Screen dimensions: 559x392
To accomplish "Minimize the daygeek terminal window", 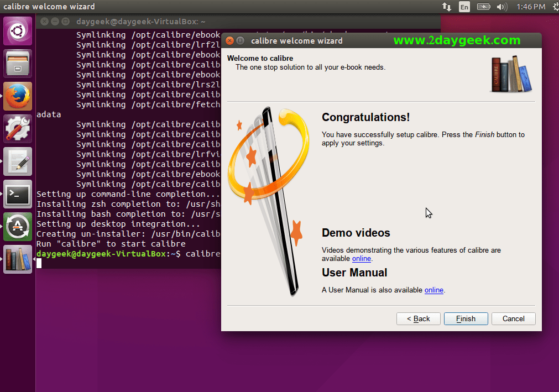I will (55, 22).
